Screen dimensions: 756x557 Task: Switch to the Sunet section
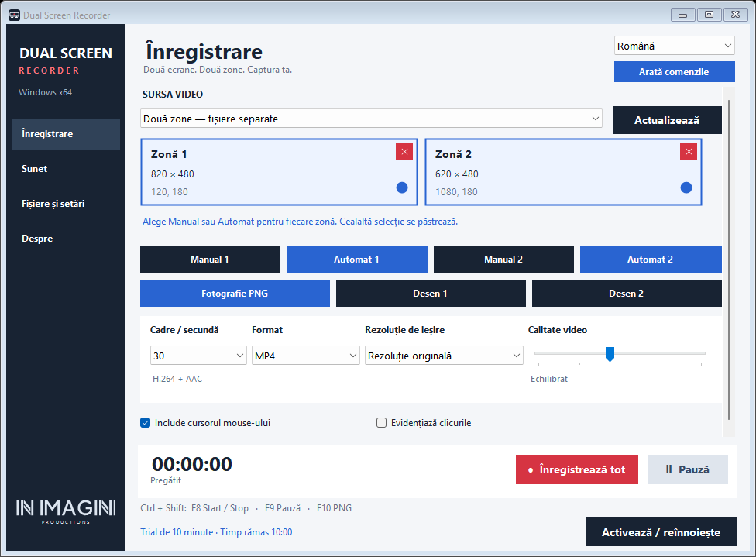(66, 169)
